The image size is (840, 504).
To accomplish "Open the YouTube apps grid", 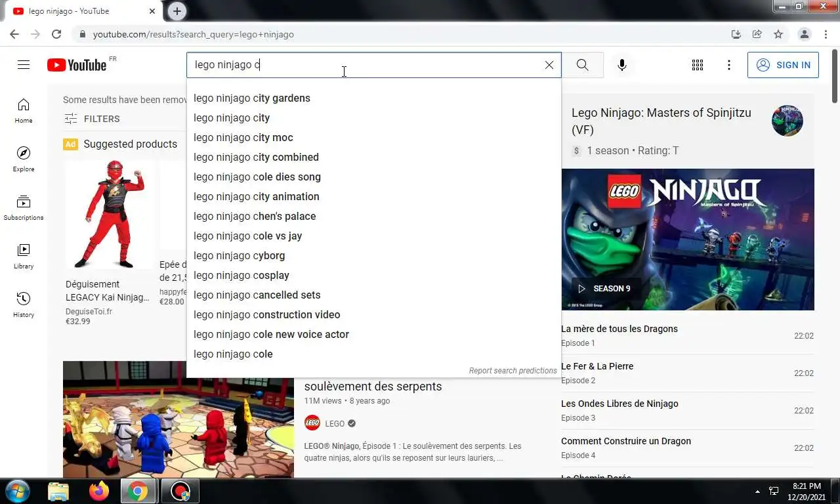I will tap(698, 65).
